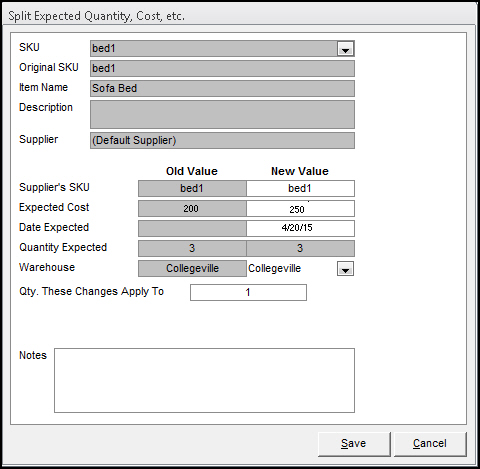The height and width of the screenshot is (469, 480).
Task: Click the new Expected Cost field showing 250
Action: point(300,209)
